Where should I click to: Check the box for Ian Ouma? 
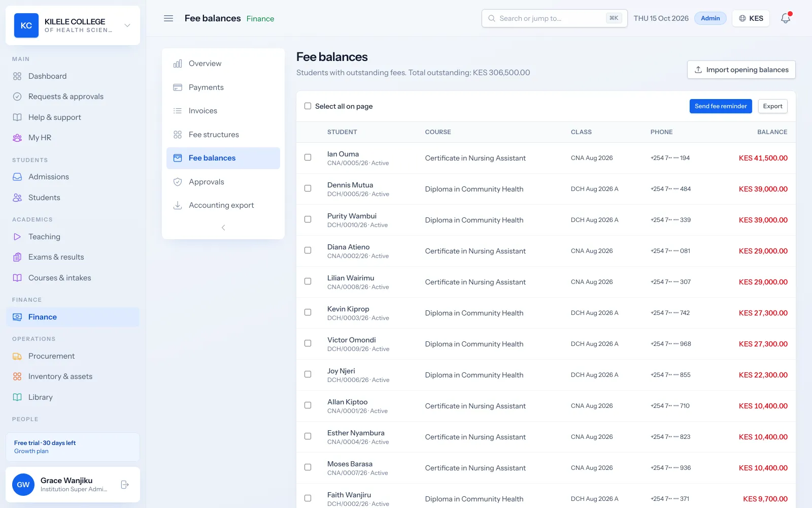point(308,157)
